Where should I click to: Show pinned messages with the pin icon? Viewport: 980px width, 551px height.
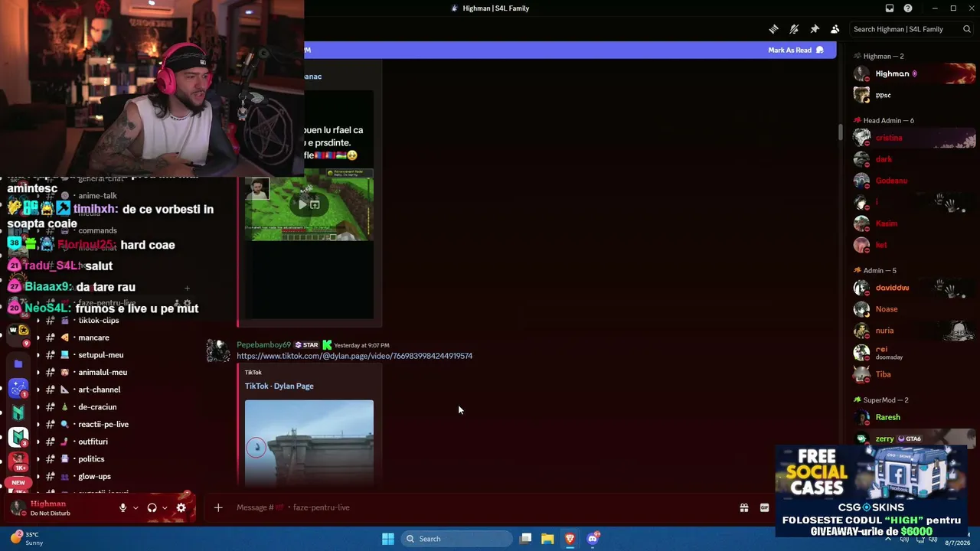(815, 29)
